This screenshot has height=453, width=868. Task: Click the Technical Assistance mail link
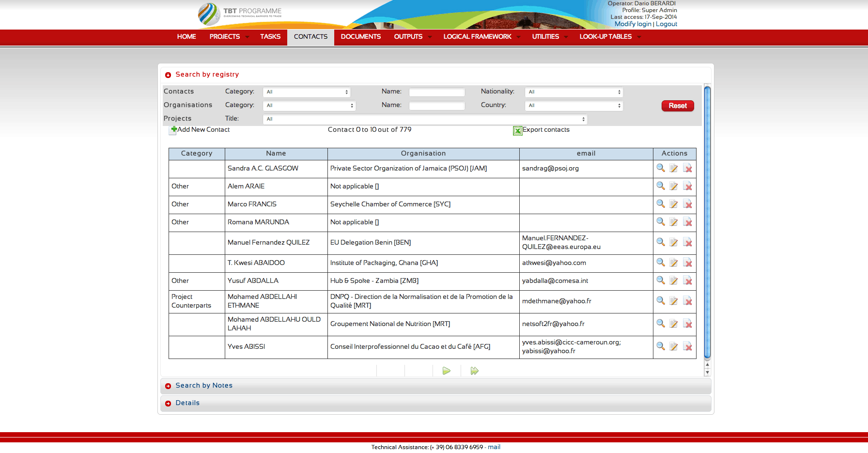coord(494,447)
